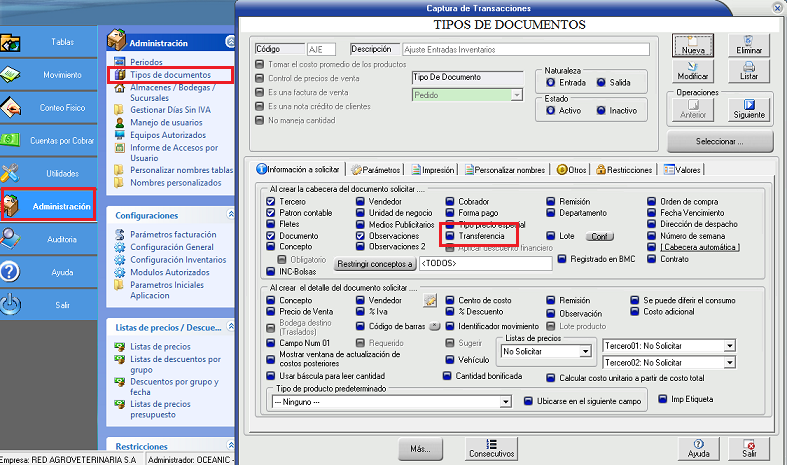This screenshot has height=465, width=787.
Task: Click the Eliminar document button
Action: coord(748,45)
